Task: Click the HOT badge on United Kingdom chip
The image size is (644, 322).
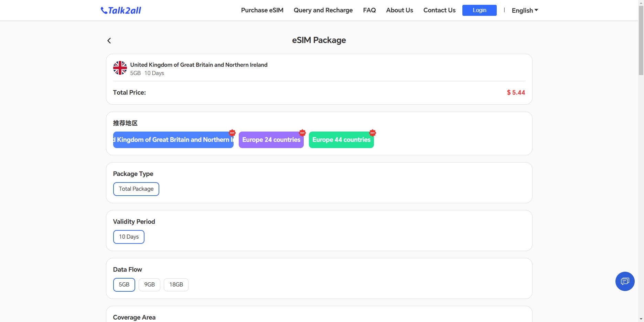Action: coord(232,133)
